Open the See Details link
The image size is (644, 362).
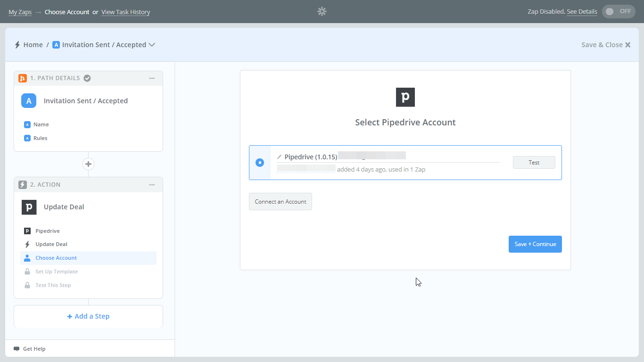click(x=582, y=12)
